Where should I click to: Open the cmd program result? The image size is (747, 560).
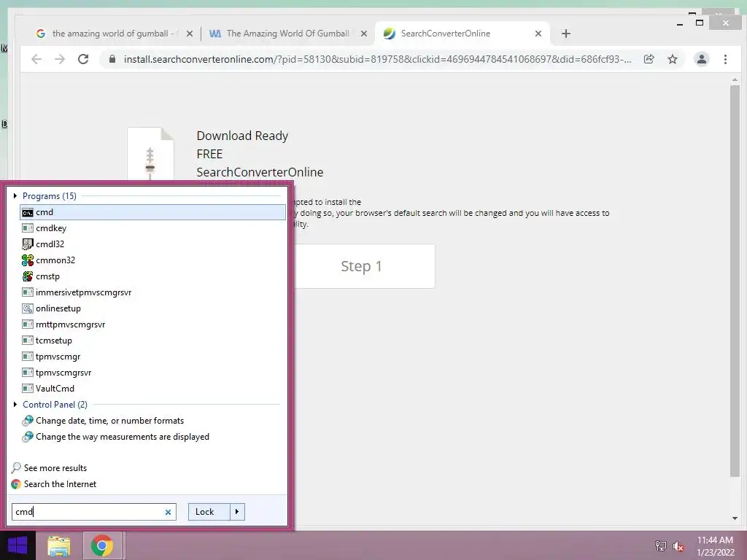click(x=152, y=212)
